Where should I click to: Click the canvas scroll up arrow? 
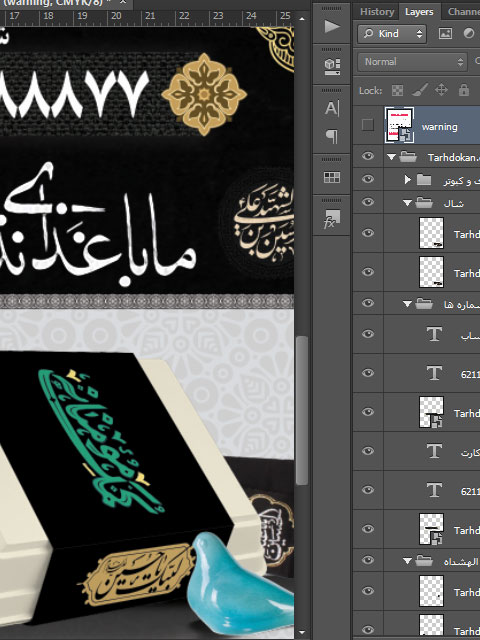point(302,19)
